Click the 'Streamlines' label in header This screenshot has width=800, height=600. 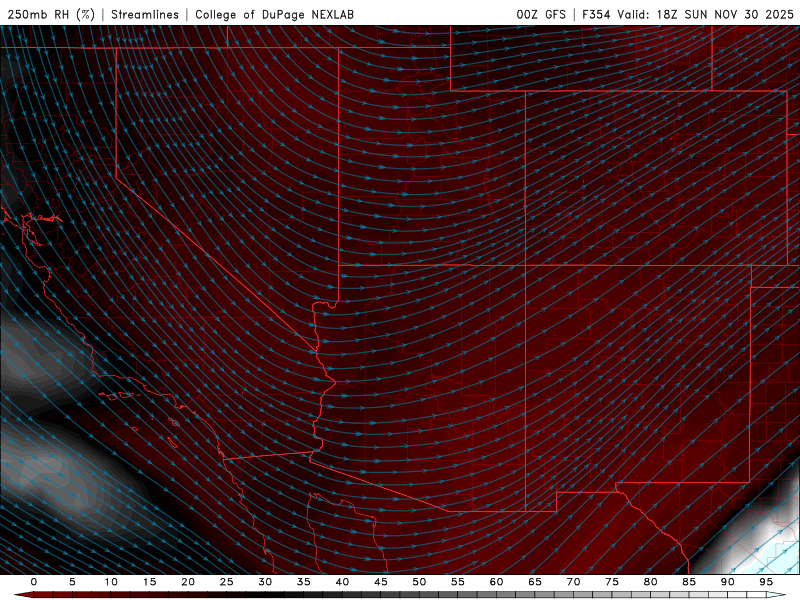pos(145,14)
